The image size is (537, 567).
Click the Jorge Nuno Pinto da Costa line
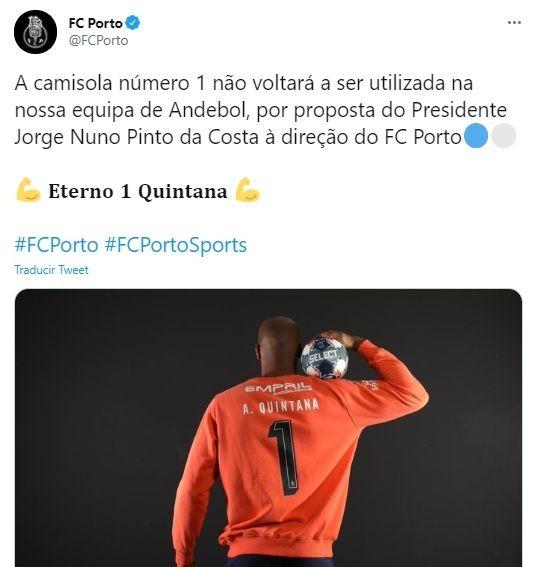coord(238,137)
